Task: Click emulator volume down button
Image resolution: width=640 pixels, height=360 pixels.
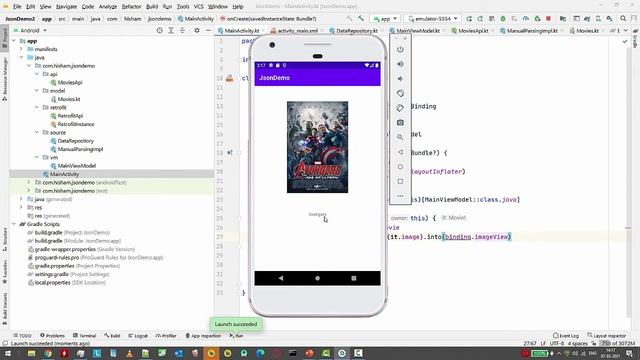Action: (x=400, y=79)
